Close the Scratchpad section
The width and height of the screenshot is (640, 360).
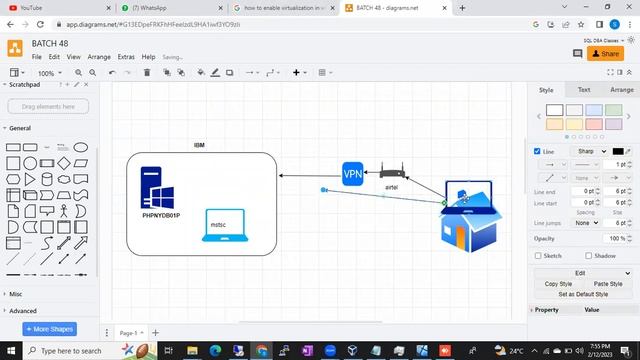coord(86,84)
